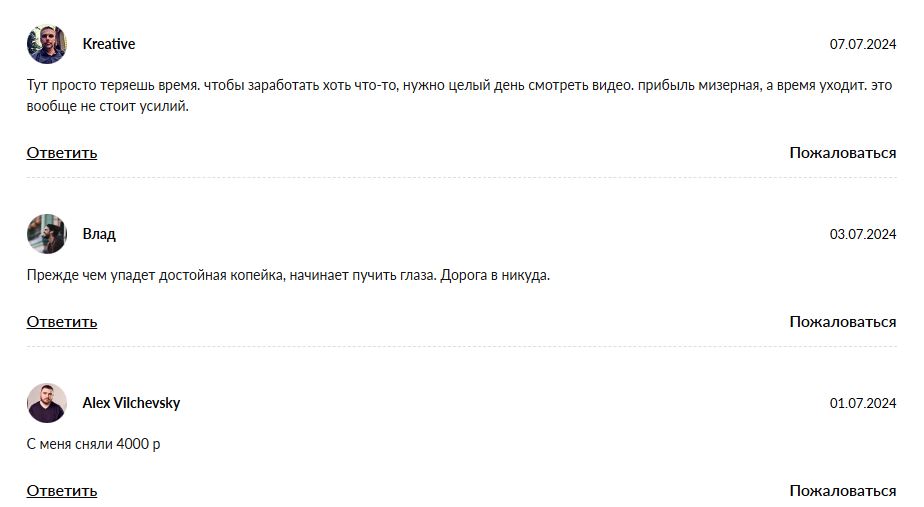Report Влад's comment using Пожаловаться
Screen dimensions: 924x507
(842, 322)
